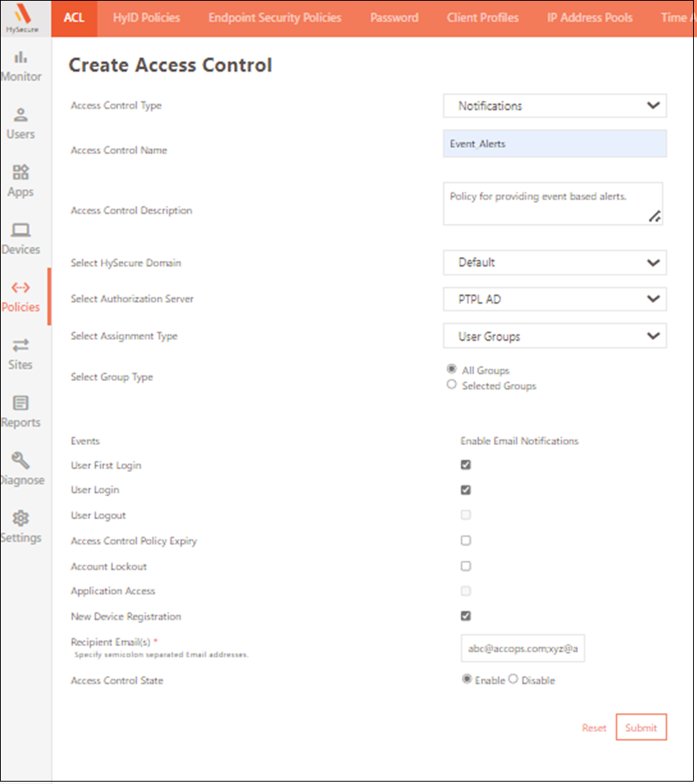Open the Client Profiles tab
Screen dimensions: 697x784
pyautogui.click(x=483, y=17)
